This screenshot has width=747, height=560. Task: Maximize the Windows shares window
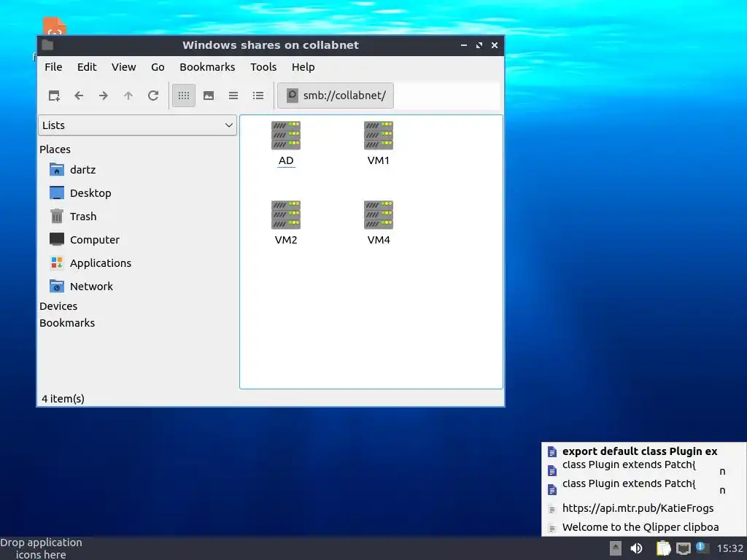pos(479,45)
